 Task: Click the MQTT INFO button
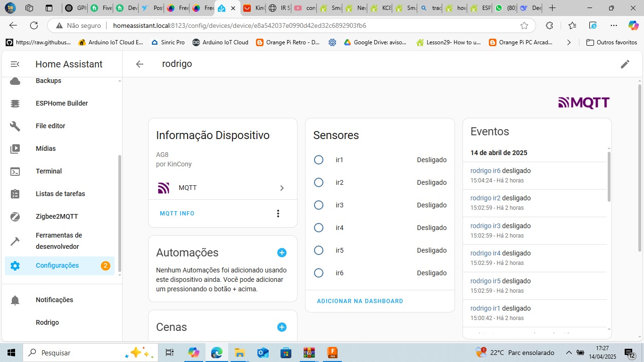[177, 214]
